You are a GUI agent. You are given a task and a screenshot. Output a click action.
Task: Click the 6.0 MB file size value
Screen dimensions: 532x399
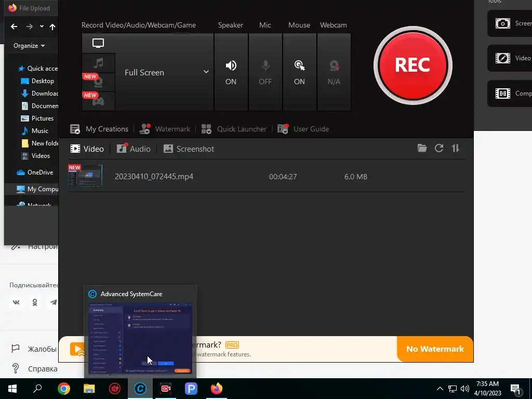click(x=355, y=177)
